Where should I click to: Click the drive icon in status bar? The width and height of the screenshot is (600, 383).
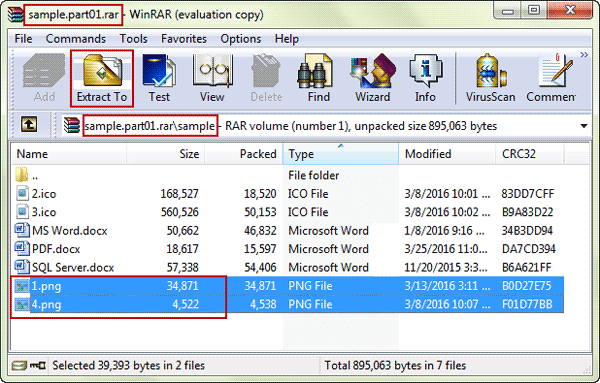click(18, 366)
